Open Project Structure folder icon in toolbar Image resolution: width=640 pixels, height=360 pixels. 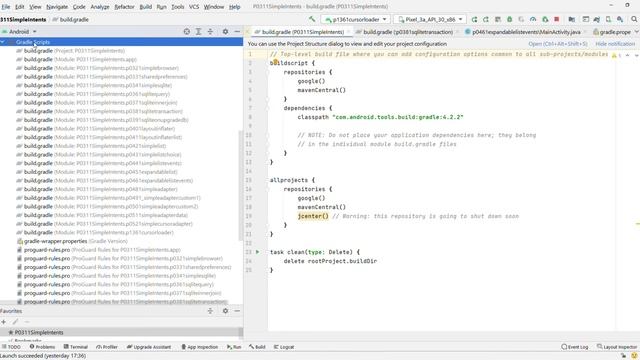click(x=572, y=19)
